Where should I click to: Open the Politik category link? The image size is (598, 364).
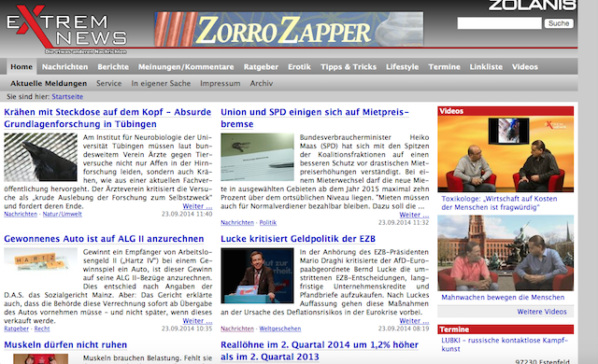[268, 223]
